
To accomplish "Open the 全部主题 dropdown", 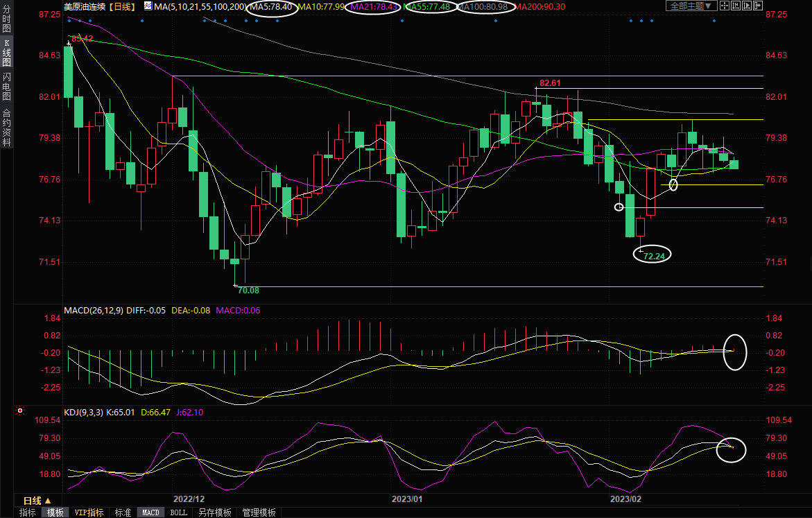I will pos(689,6).
